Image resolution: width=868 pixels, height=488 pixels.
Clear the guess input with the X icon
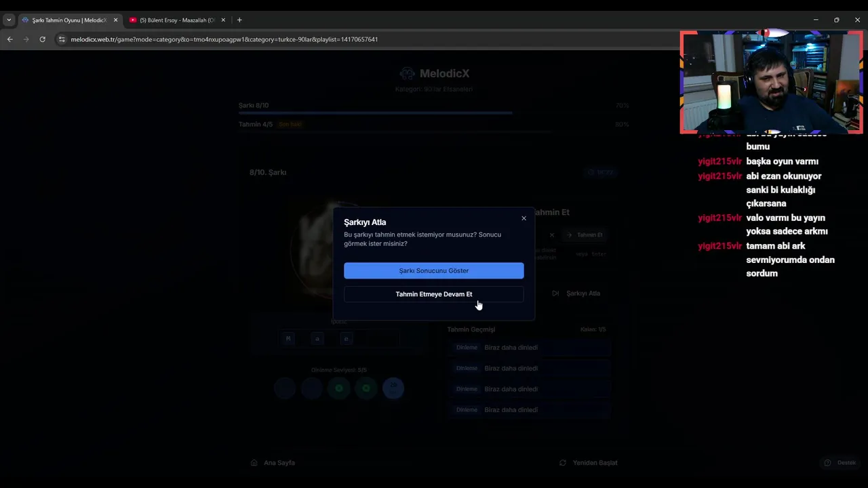[552, 235]
